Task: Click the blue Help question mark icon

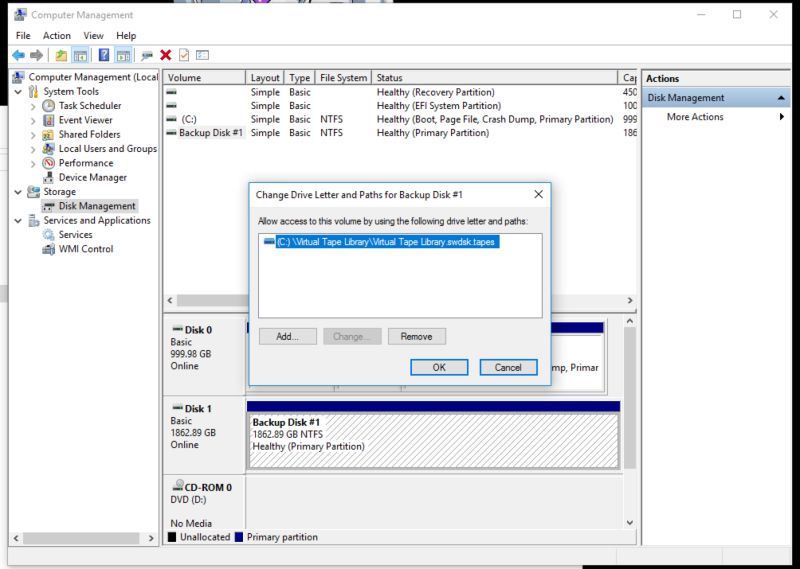Action: point(104,55)
